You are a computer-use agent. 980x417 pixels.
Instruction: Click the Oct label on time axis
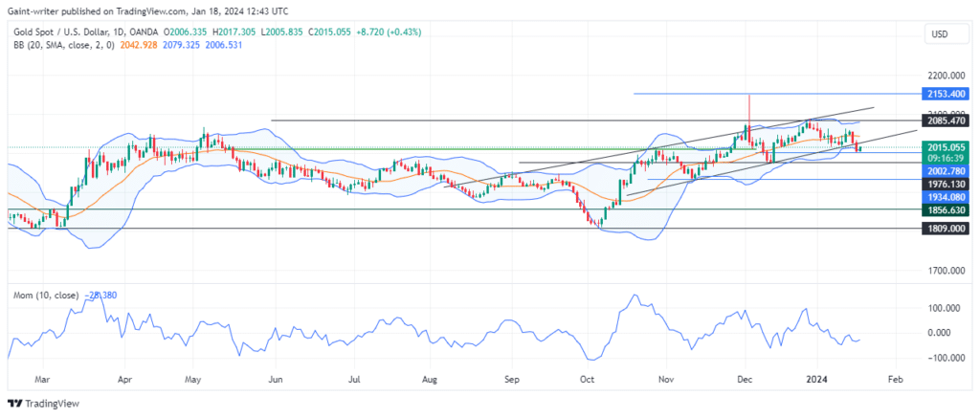tap(587, 379)
